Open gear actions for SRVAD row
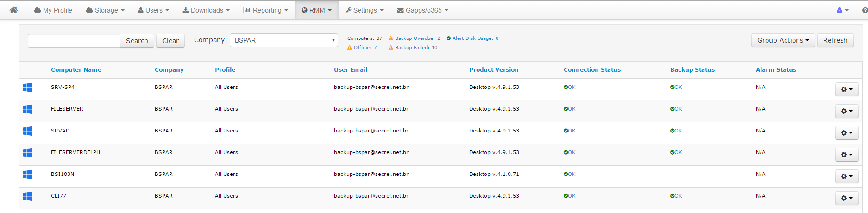 point(847,133)
